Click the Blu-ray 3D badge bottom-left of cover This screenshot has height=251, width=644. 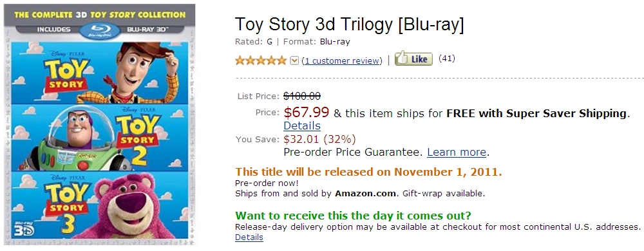[24, 228]
